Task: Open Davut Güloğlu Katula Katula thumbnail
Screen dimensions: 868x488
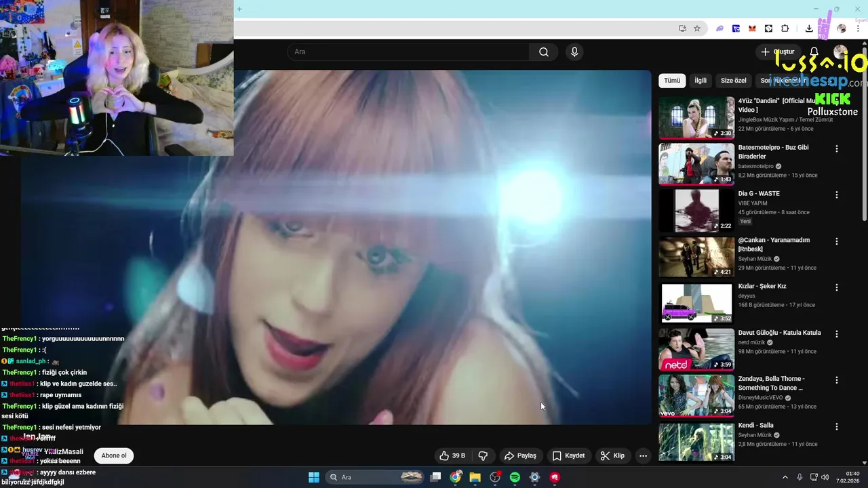Action: pyautogui.click(x=696, y=350)
